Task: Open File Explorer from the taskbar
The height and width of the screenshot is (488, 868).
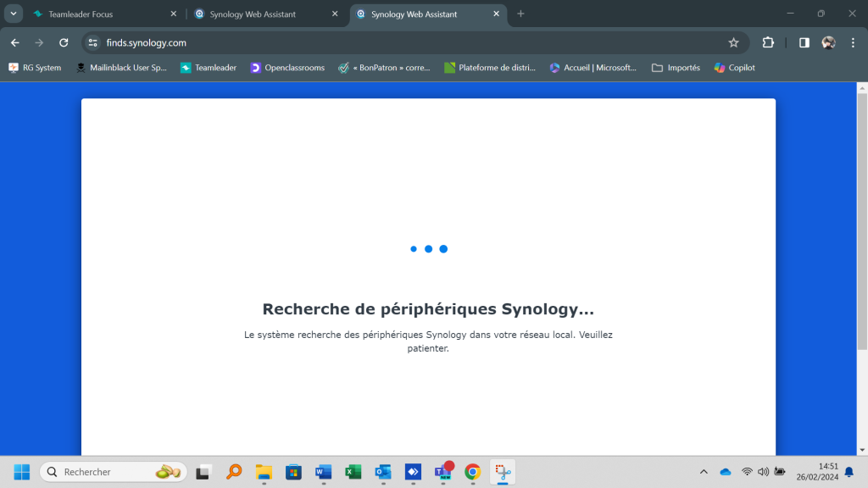Action: coord(264,472)
